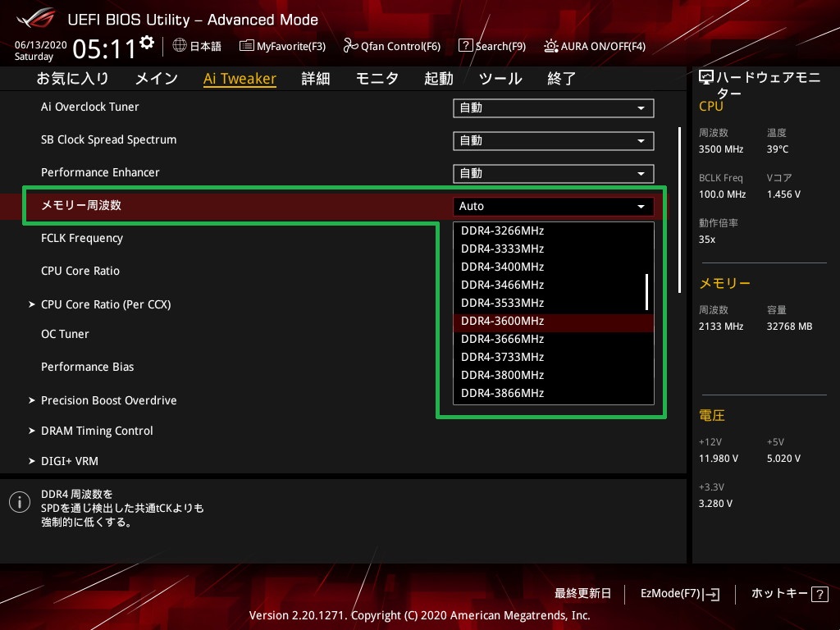The height and width of the screenshot is (630, 840).
Task: Click the ROG logo icon
Action: 35,18
